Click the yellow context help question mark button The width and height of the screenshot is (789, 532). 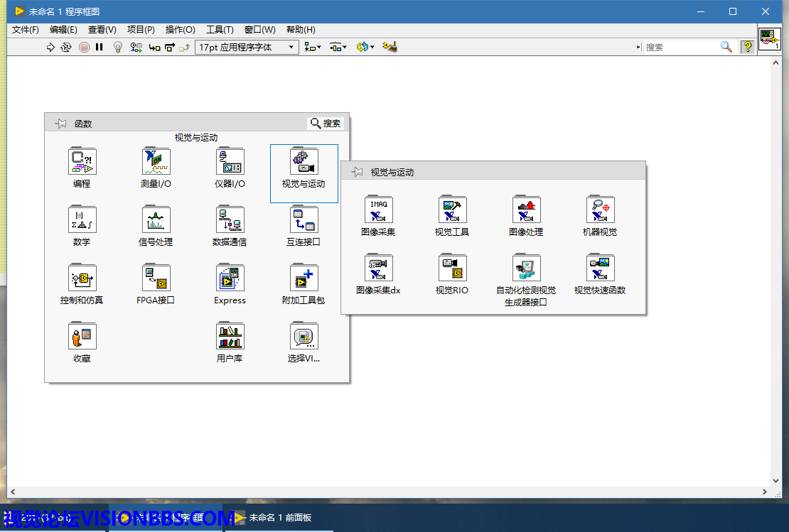tap(747, 47)
